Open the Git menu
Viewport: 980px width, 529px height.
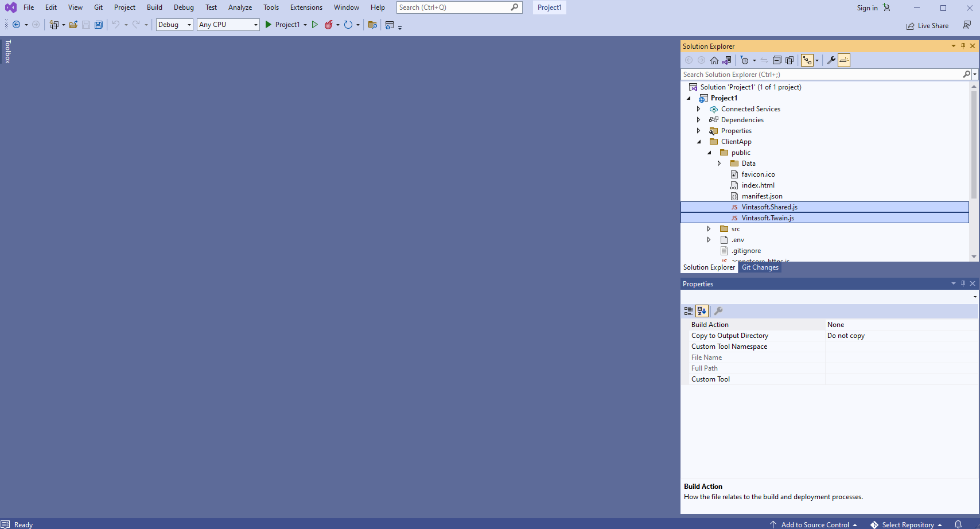click(99, 7)
